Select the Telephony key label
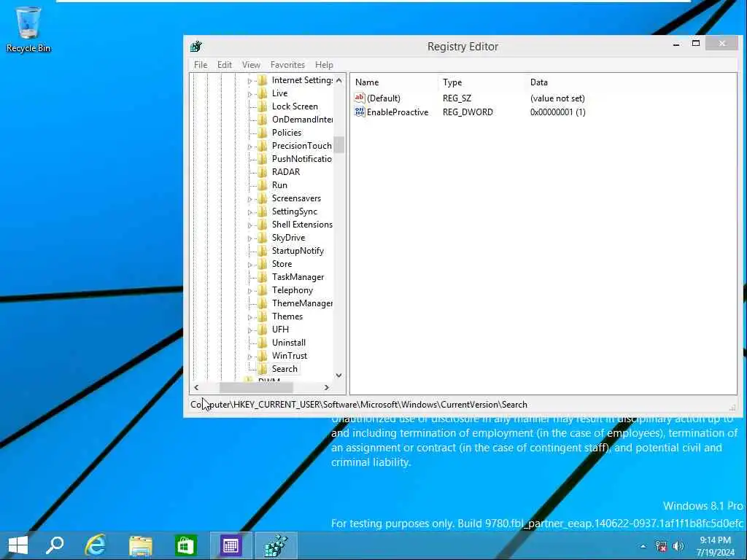747x560 pixels. click(x=292, y=290)
